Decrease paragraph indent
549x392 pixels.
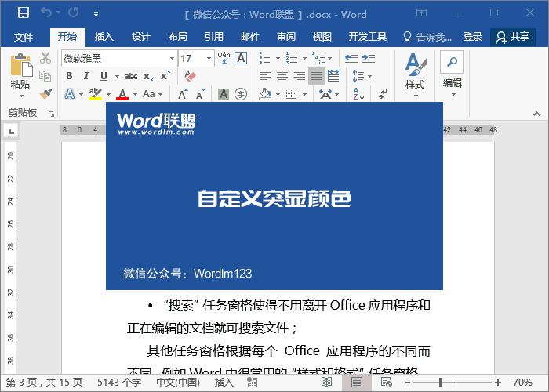pos(351,58)
